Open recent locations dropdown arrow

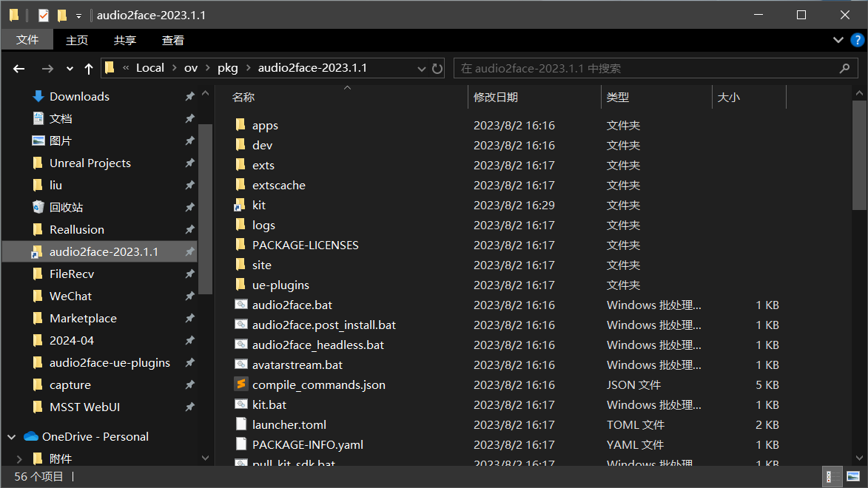(x=70, y=69)
